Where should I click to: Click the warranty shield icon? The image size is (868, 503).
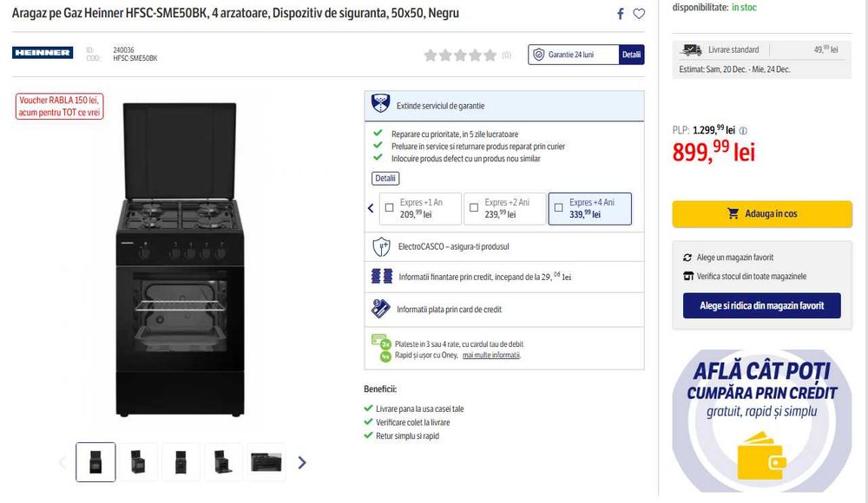[539, 55]
